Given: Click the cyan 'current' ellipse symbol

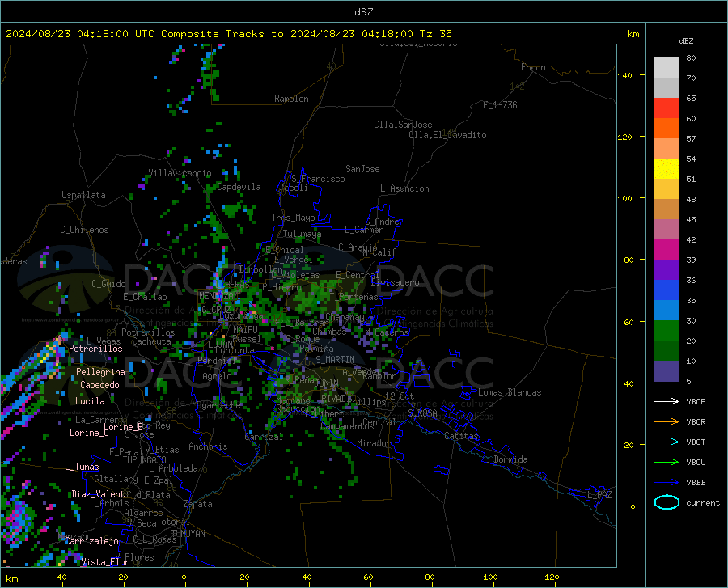Looking at the screenshot, I should [667, 502].
